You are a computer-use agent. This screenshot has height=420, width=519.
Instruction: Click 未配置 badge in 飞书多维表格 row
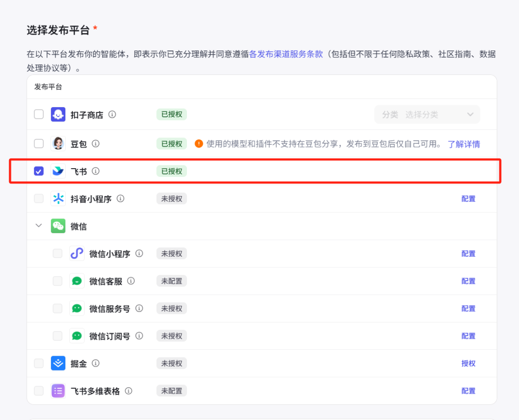[x=172, y=391]
